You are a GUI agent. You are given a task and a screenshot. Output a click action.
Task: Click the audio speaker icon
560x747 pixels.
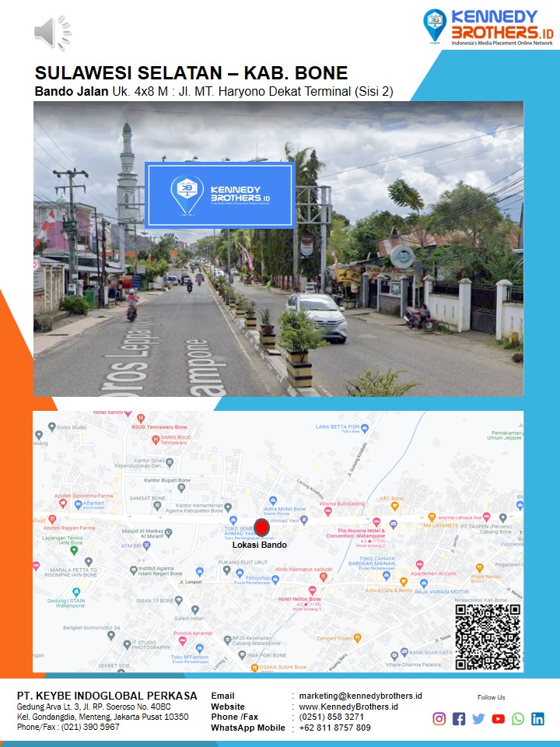point(52,33)
